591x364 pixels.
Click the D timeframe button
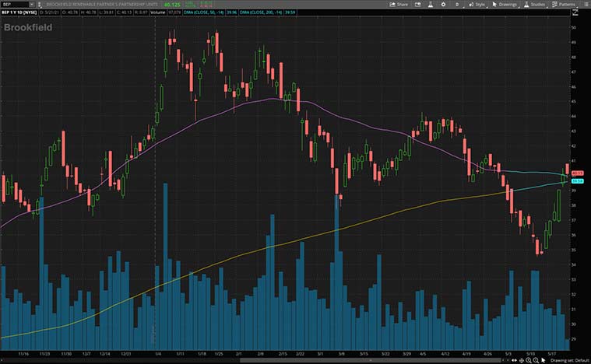[457, 4]
